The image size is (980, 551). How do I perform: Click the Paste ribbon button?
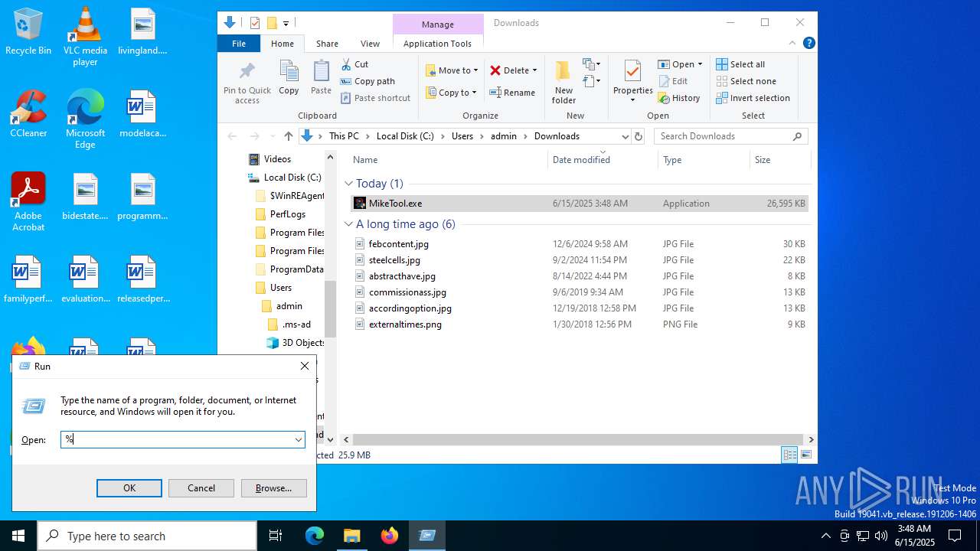[x=321, y=78]
